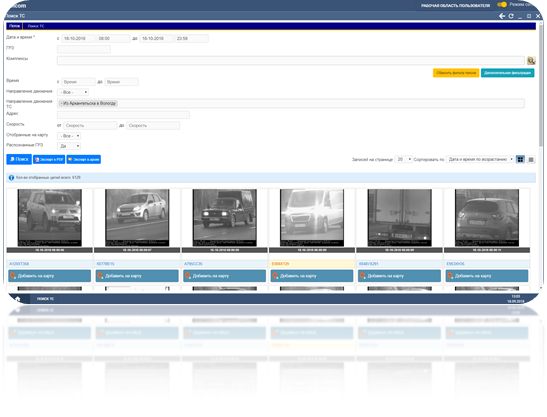547x417 pixels.
Task: Add the crossover rear capture to the map
Action: pos(487,276)
